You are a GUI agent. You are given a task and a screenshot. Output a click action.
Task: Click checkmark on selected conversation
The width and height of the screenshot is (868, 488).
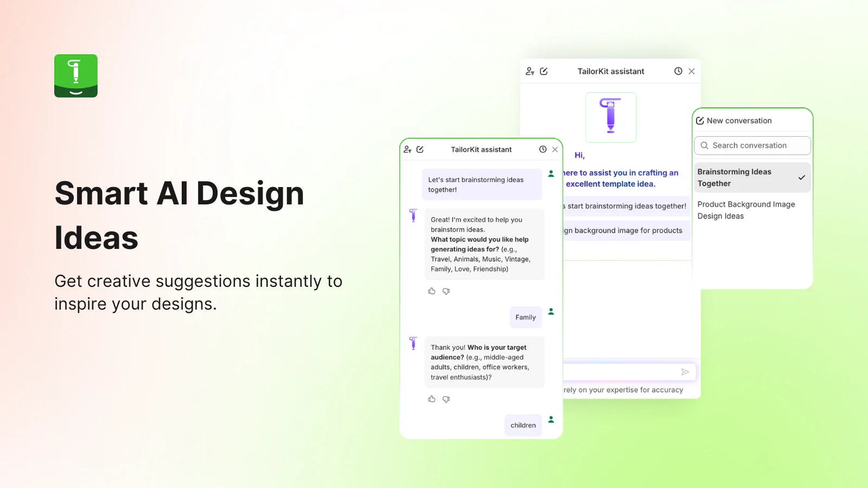tap(801, 177)
